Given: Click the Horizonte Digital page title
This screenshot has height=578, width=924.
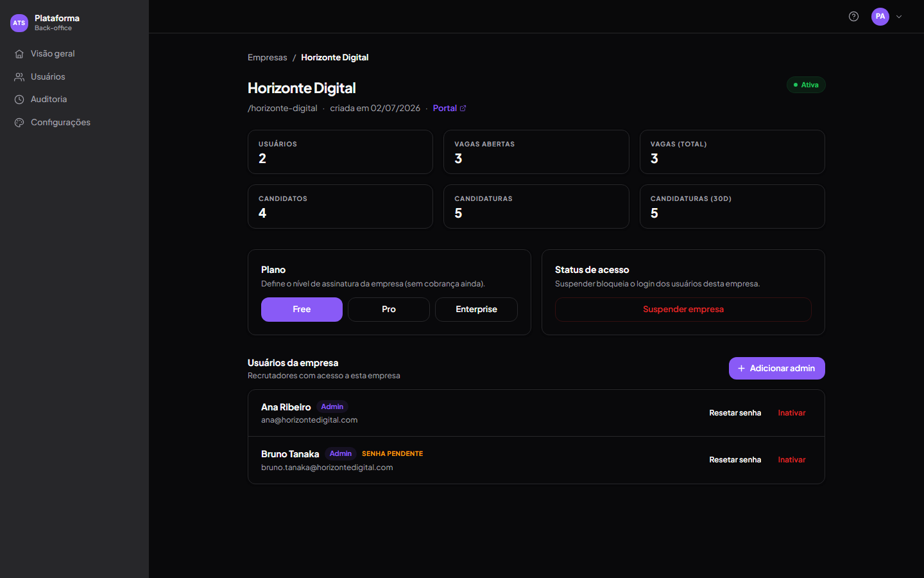Looking at the screenshot, I should point(302,88).
